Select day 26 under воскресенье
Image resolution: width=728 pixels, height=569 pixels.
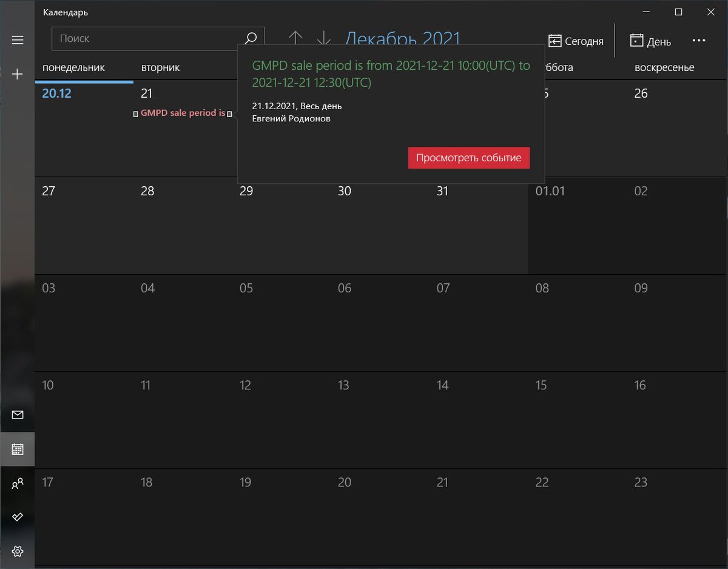click(641, 93)
